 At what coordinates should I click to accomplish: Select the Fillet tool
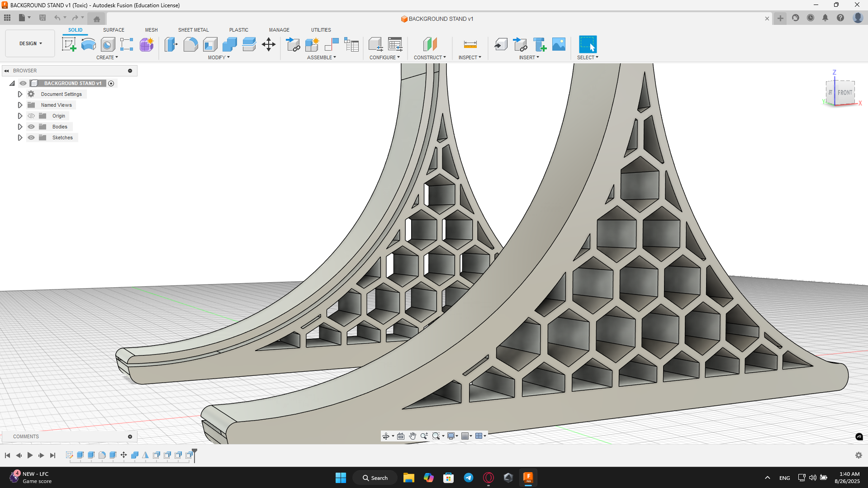pos(190,44)
